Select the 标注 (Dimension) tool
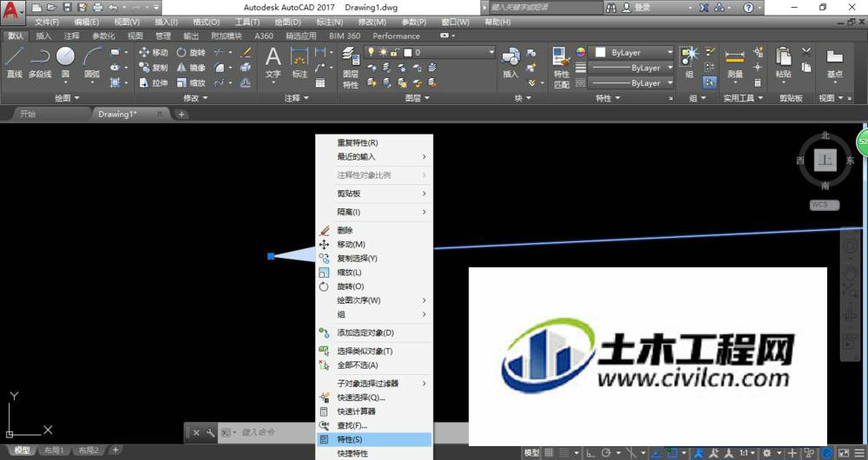868x460 pixels. coord(299,62)
